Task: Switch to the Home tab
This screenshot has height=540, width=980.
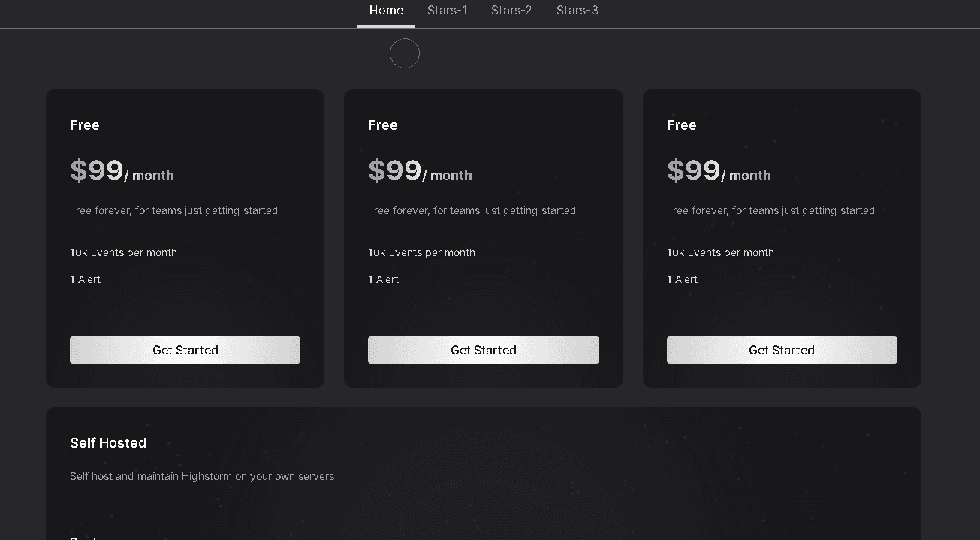Action: point(386,11)
